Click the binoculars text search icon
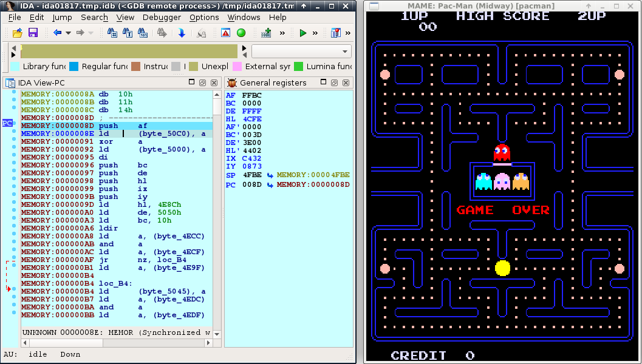The height and width of the screenshot is (364, 642). (x=128, y=33)
